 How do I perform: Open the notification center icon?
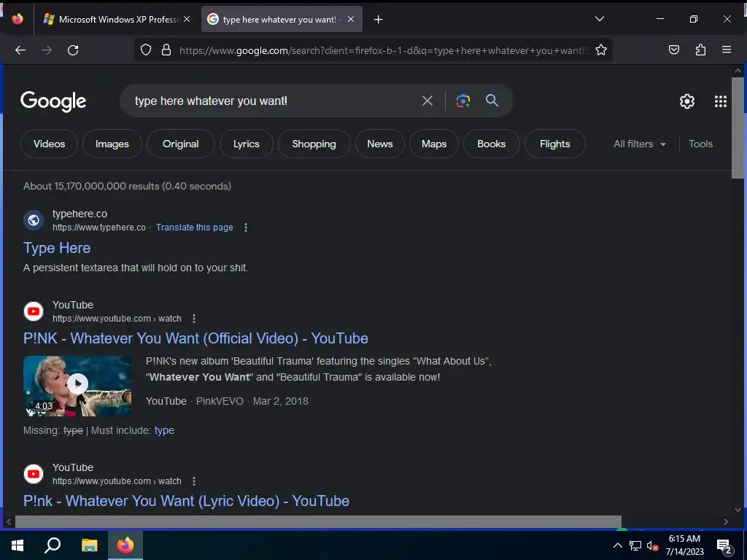724,547
